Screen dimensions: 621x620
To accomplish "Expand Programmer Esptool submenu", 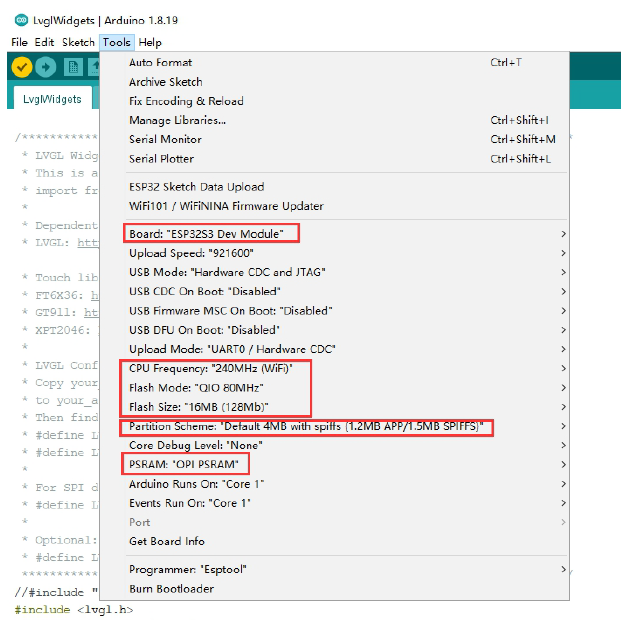I will coord(334,569).
